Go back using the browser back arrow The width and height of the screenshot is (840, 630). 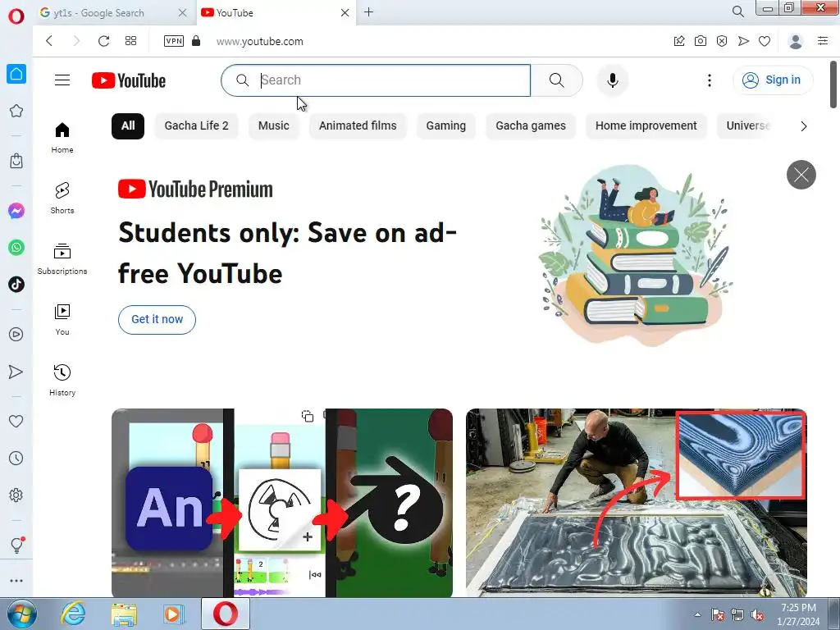(x=49, y=41)
